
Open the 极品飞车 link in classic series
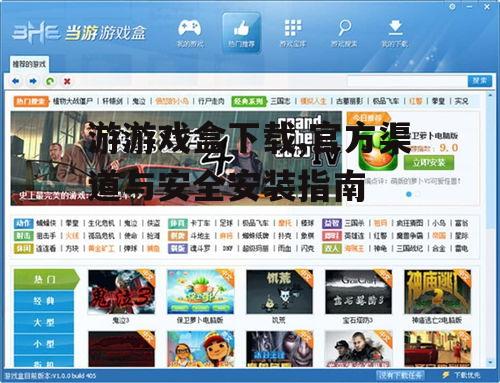[386, 101]
